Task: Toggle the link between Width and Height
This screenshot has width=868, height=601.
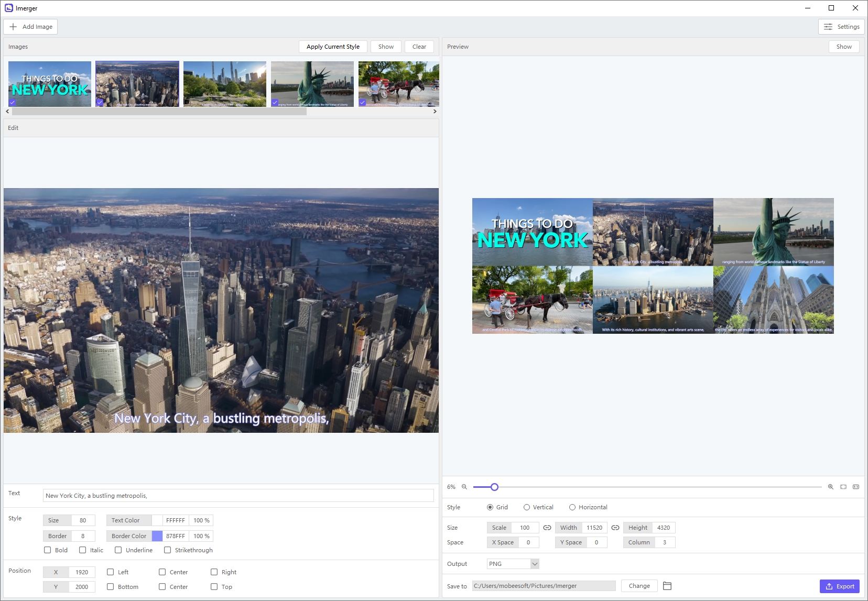Action: point(615,528)
